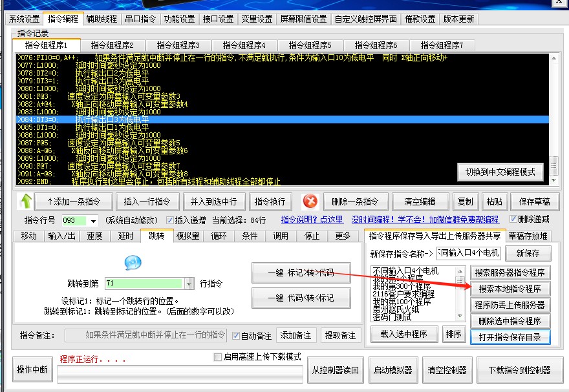Open the 变量设置 tab
This screenshot has width=569, height=392.
[x=257, y=19]
